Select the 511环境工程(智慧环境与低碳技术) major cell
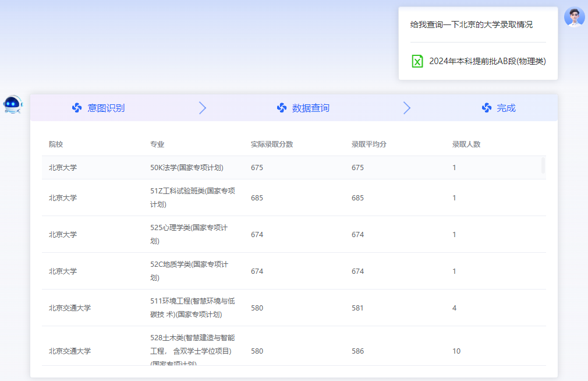This screenshot has height=381, width=588. pos(193,308)
